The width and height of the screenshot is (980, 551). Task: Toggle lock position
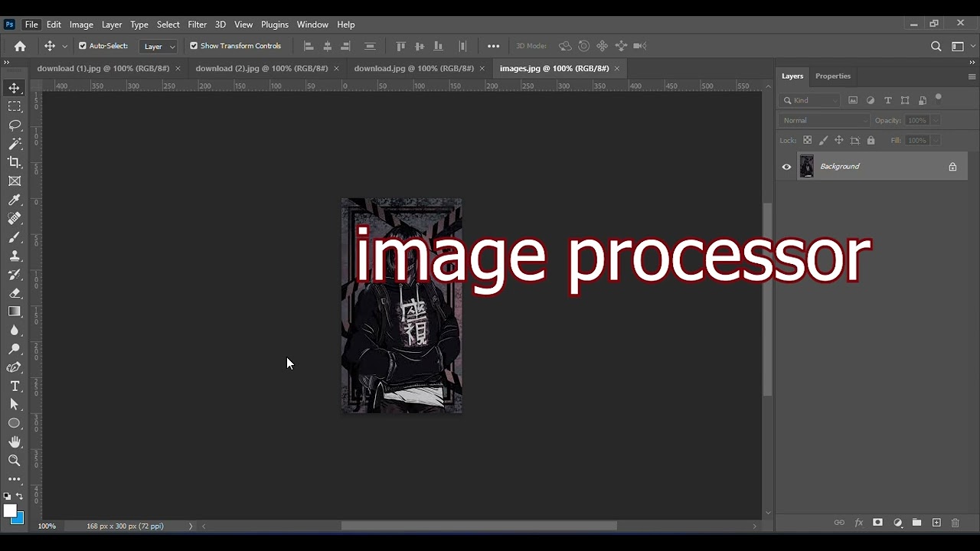839,141
